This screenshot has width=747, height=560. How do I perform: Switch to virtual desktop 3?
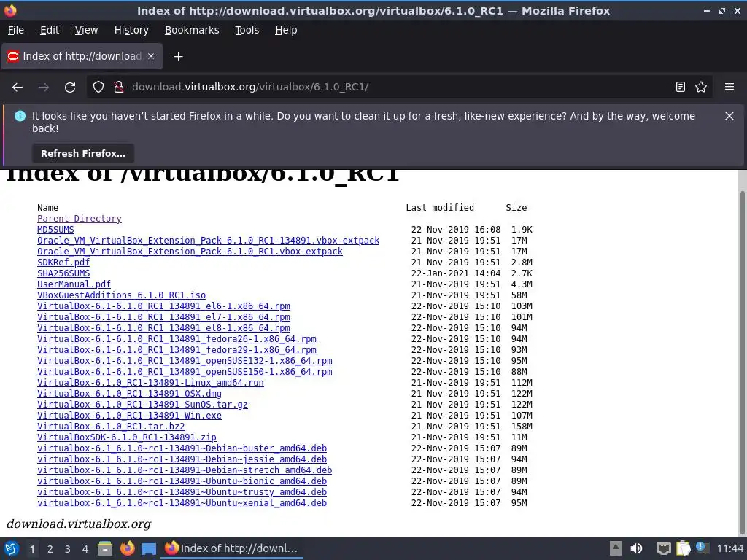coord(67,549)
